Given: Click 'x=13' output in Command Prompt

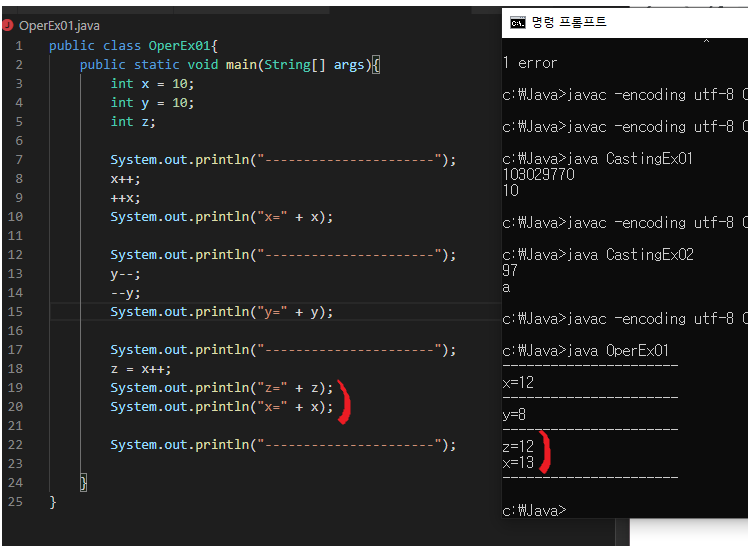Looking at the screenshot, I should pos(518,463).
